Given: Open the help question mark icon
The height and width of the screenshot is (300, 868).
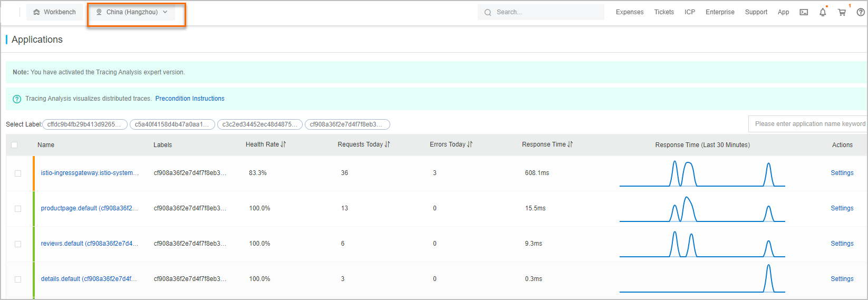Looking at the screenshot, I should (861, 12).
